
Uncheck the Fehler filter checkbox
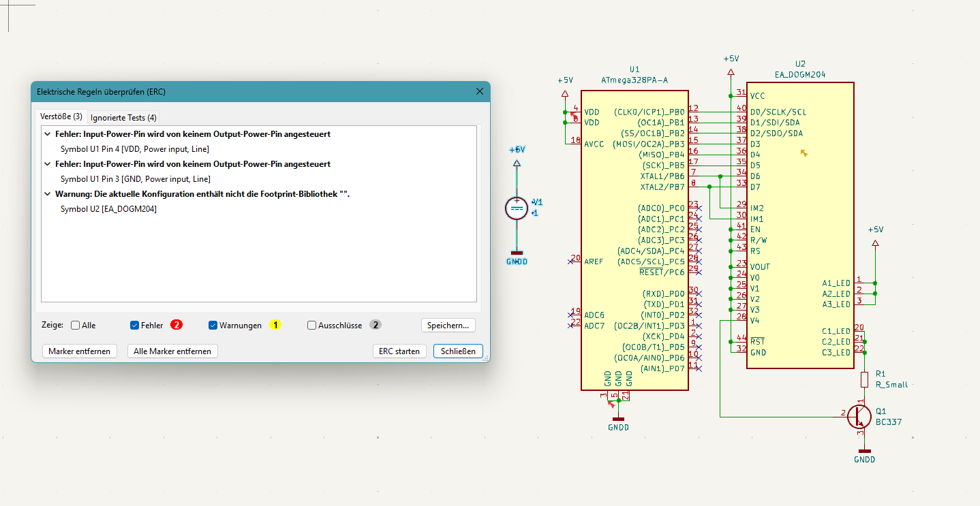coord(135,326)
